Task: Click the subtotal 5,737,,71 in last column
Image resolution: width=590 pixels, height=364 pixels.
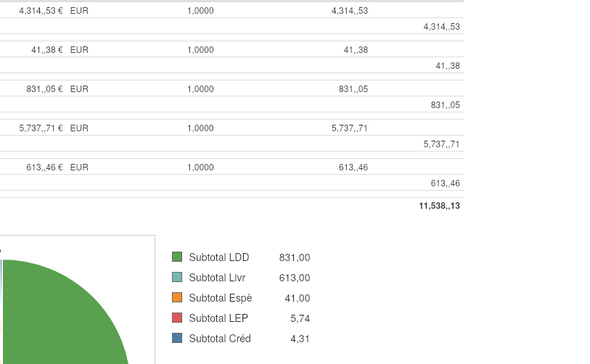Action: 442,144
